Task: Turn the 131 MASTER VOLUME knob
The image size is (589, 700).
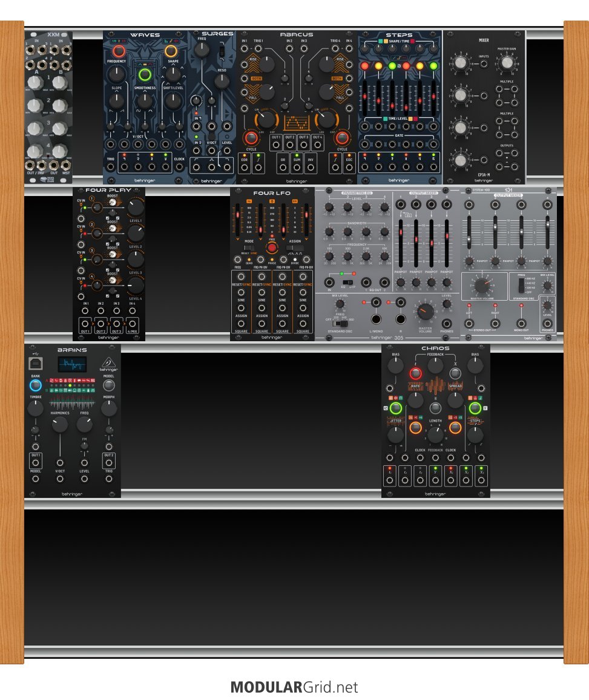Action: (x=481, y=285)
